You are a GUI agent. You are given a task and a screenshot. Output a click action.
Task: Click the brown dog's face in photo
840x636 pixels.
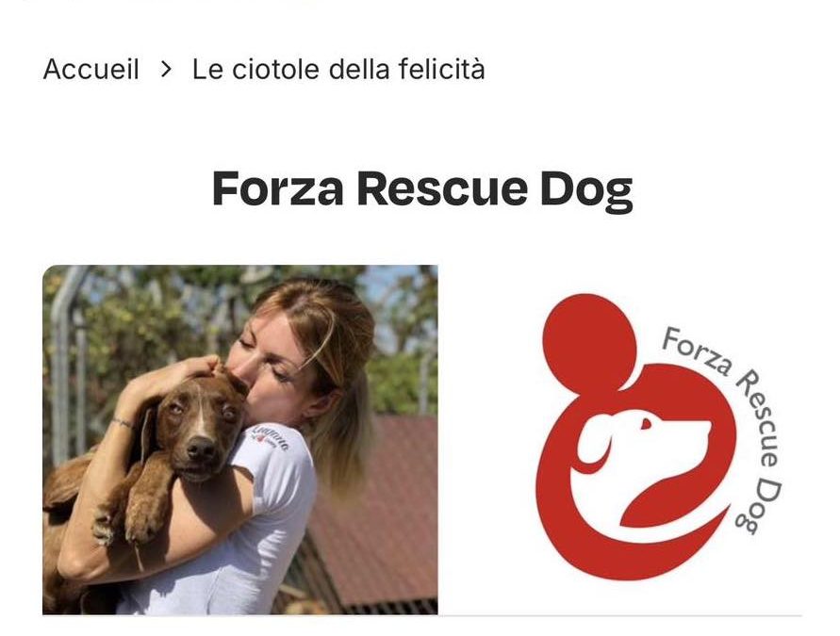click(x=198, y=429)
